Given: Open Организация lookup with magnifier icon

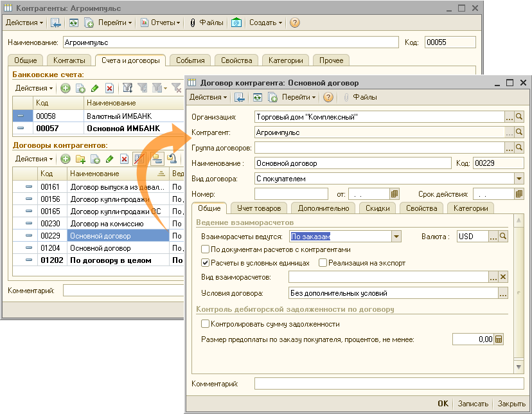Looking at the screenshot, I should pyautogui.click(x=519, y=117).
